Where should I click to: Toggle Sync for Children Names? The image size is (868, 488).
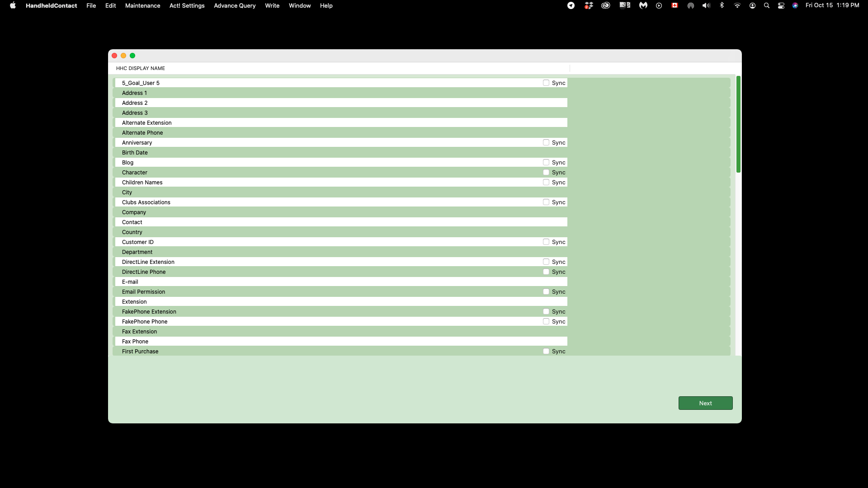coord(546,182)
